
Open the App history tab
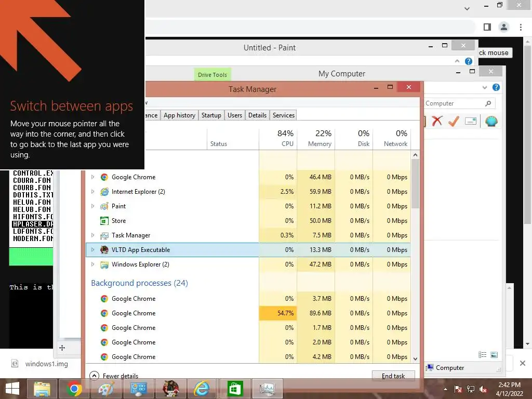(179, 115)
